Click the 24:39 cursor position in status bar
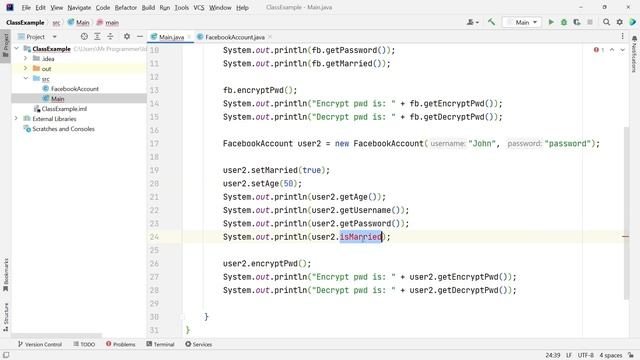The width and height of the screenshot is (640, 360). tap(553, 355)
